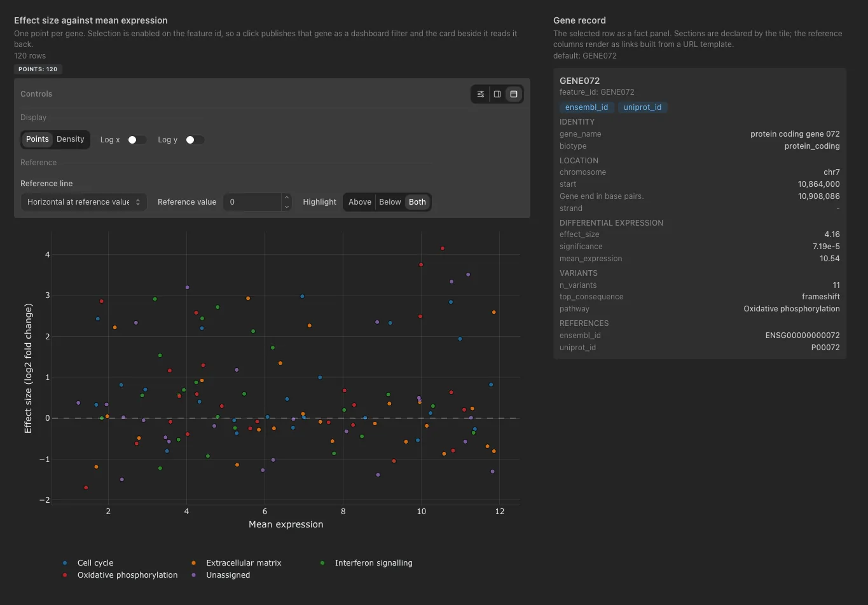Open the ENSG00000000072 reference link
Image resolution: width=868 pixels, height=605 pixels.
[803, 336]
